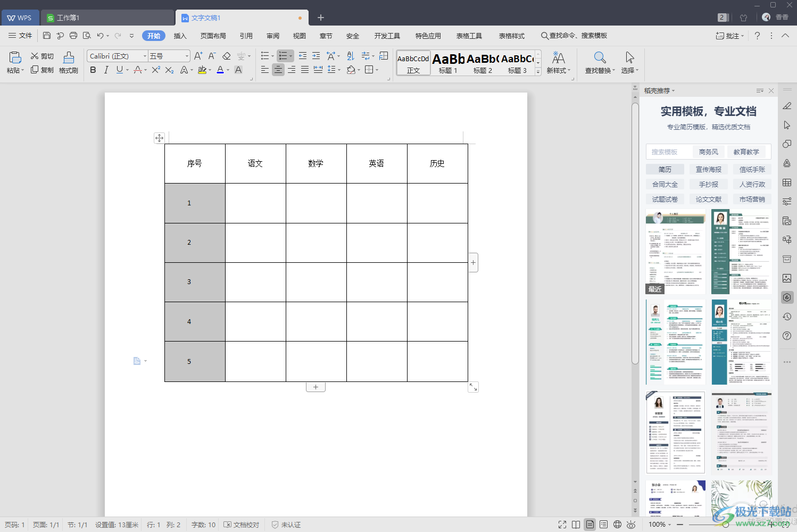This screenshot has height=532, width=797.
Task: Click the Format Painter (格式刷) icon
Action: [x=69, y=57]
